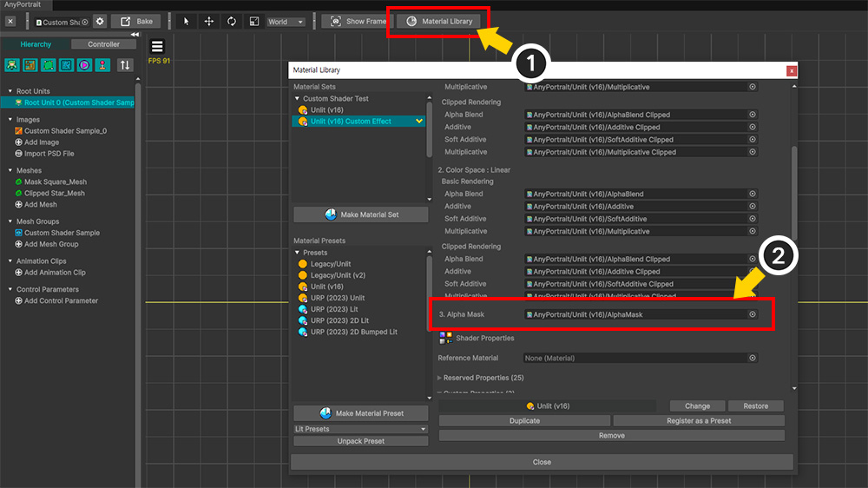Screen dimensions: 868x488
Task: Select the Animation Clips filter icon
Action: [x=84, y=65]
